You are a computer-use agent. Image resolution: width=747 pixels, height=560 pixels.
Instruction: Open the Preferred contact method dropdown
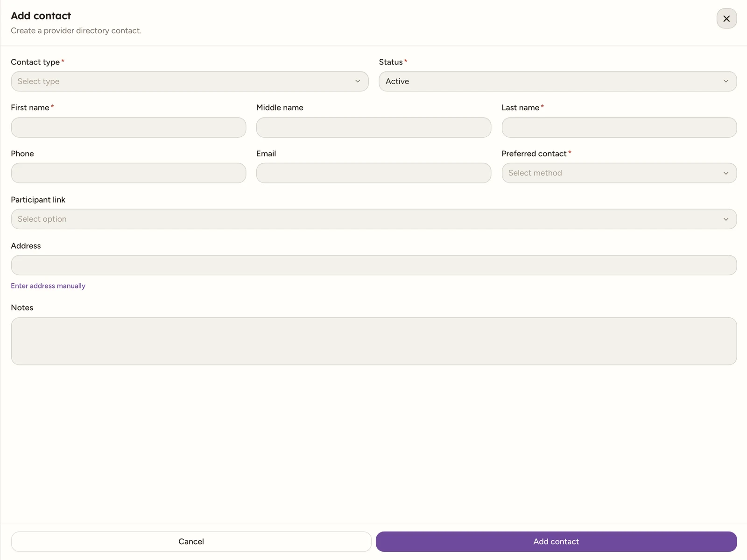(619, 173)
